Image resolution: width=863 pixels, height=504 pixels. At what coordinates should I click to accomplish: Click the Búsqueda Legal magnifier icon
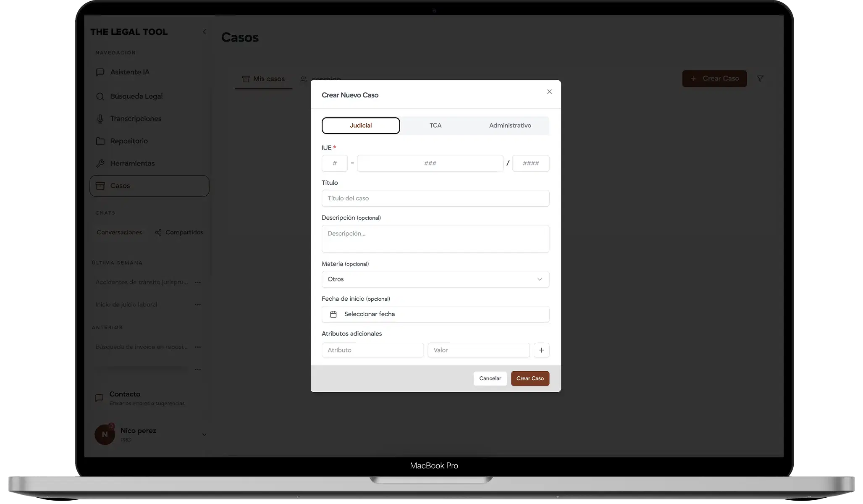tap(100, 96)
